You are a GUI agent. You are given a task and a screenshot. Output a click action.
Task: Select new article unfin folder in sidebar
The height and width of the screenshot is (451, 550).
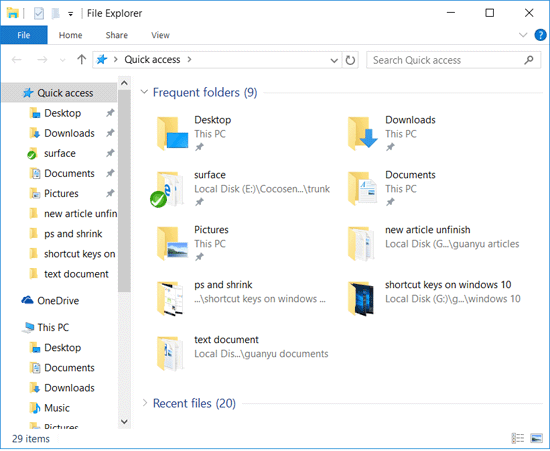coord(74,214)
